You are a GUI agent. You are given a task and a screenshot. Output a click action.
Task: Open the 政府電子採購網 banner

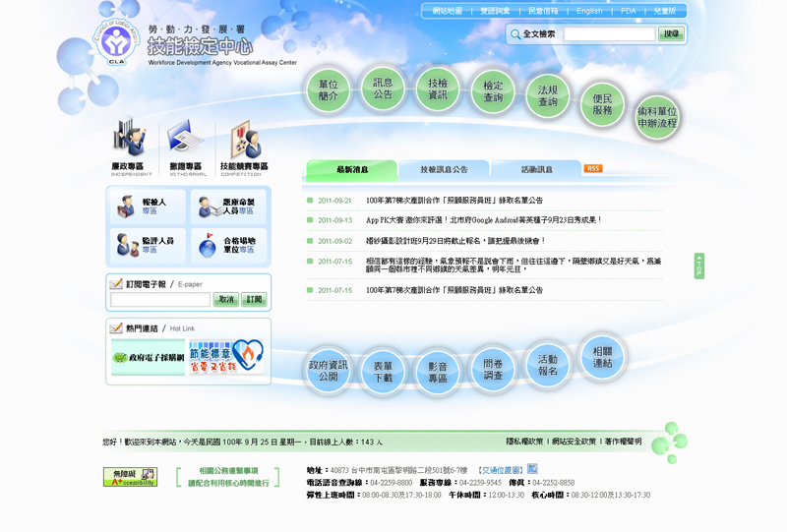(x=148, y=359)
